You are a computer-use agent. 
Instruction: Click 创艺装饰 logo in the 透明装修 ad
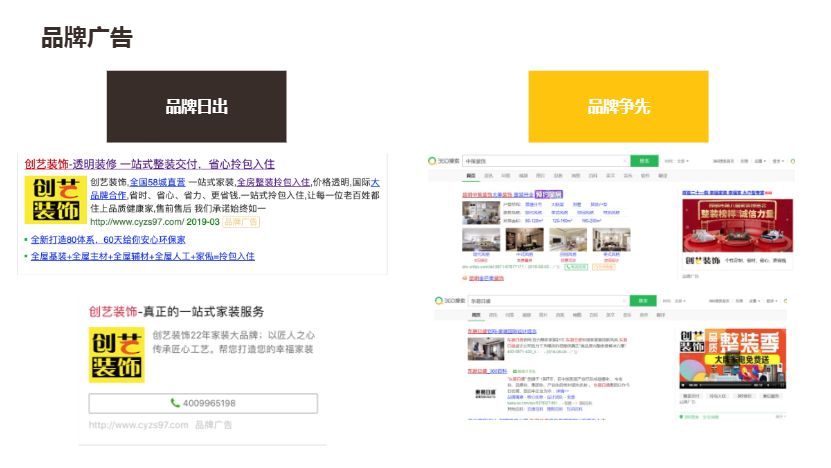pyautogui.click(x=55, y=200)
